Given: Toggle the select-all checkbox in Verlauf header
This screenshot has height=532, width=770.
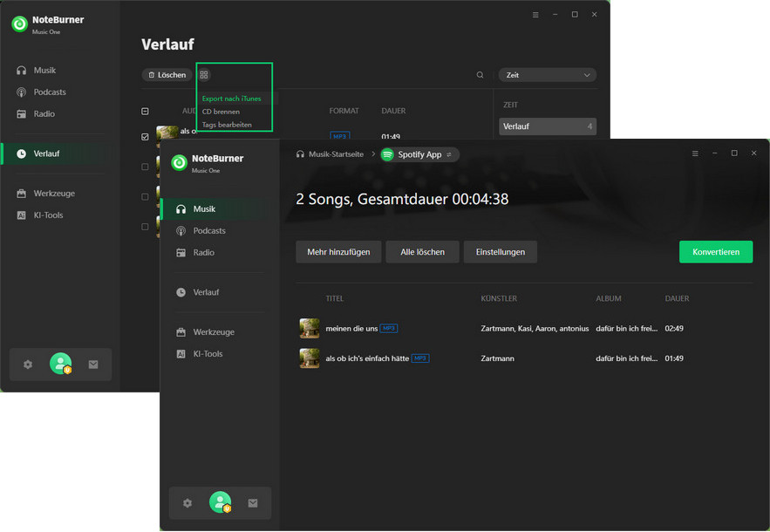Looking at the screenshot, I should click(145, 112).
